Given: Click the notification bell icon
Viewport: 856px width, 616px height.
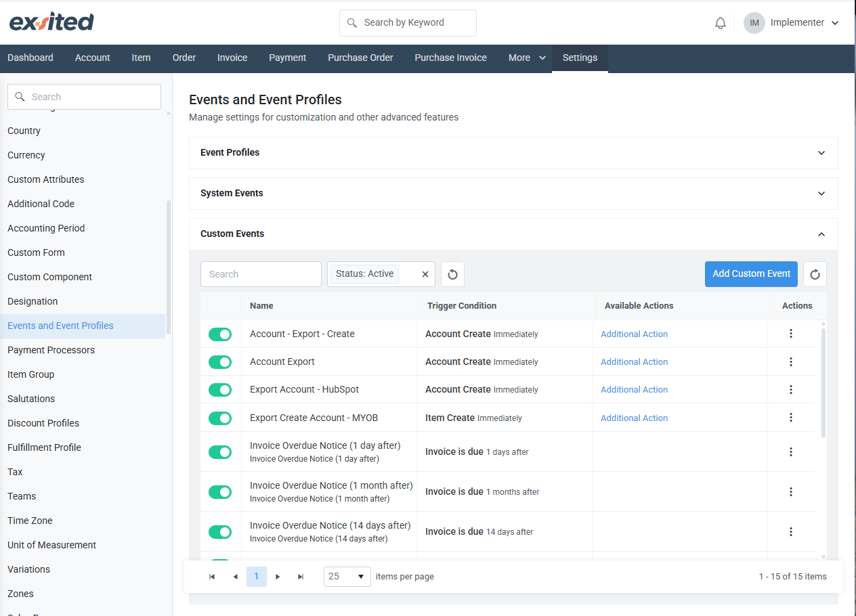Looking at the screenshot, I should tap(721, 23).
